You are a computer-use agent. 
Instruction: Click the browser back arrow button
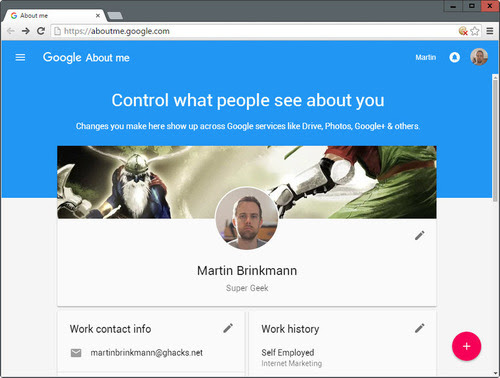click(x=11, y=31)
